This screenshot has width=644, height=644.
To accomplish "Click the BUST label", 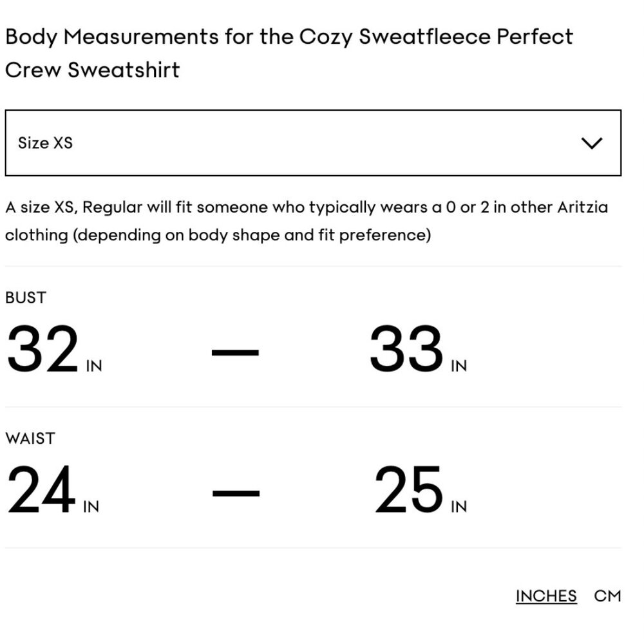I will pyautogui.click(x=26, y=298).
